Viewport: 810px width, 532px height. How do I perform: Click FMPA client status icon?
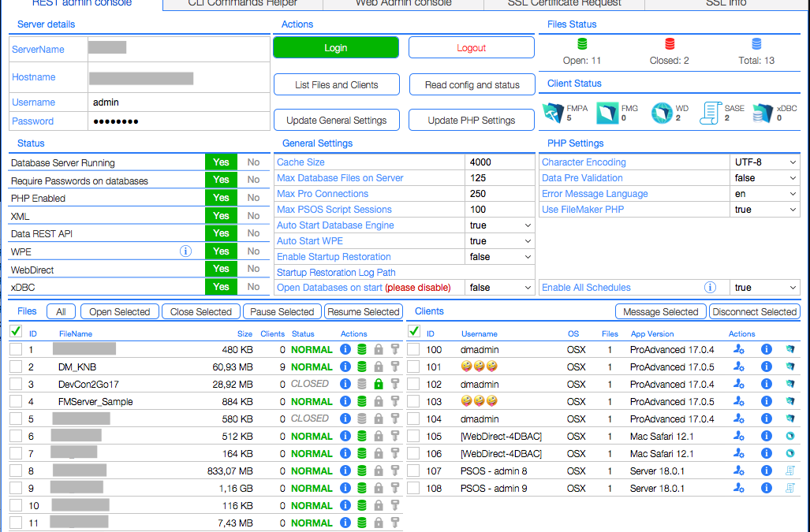click(x=553, y=113)
